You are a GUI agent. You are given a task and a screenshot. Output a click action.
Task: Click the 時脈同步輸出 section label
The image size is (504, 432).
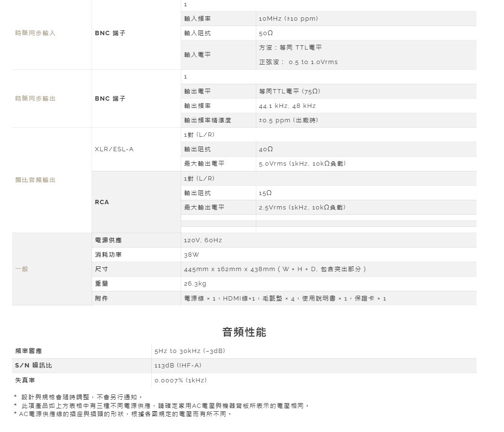[35, 99]
